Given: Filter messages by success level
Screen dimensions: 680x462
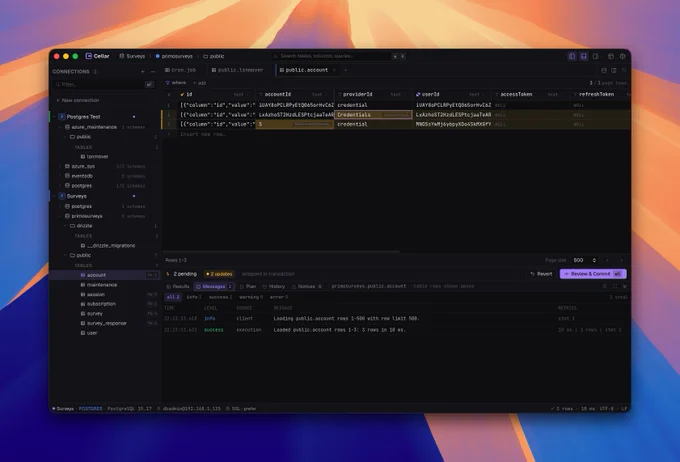Looking at the screenshot, I should 220,297.
